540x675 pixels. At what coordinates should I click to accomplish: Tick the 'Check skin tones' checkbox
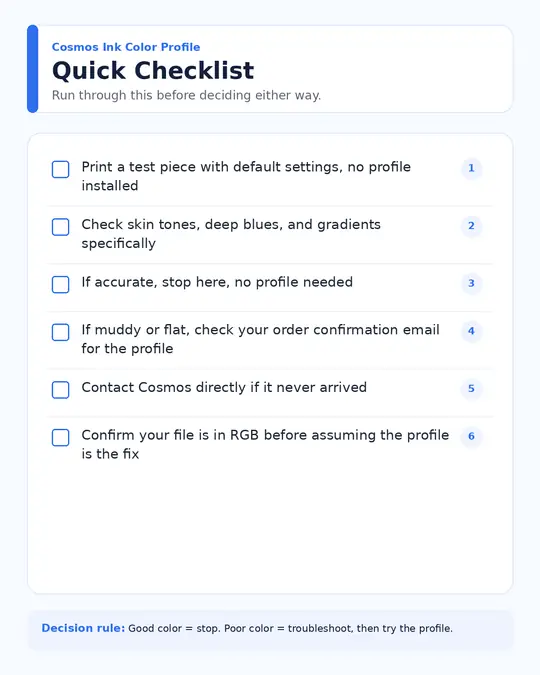60,227
